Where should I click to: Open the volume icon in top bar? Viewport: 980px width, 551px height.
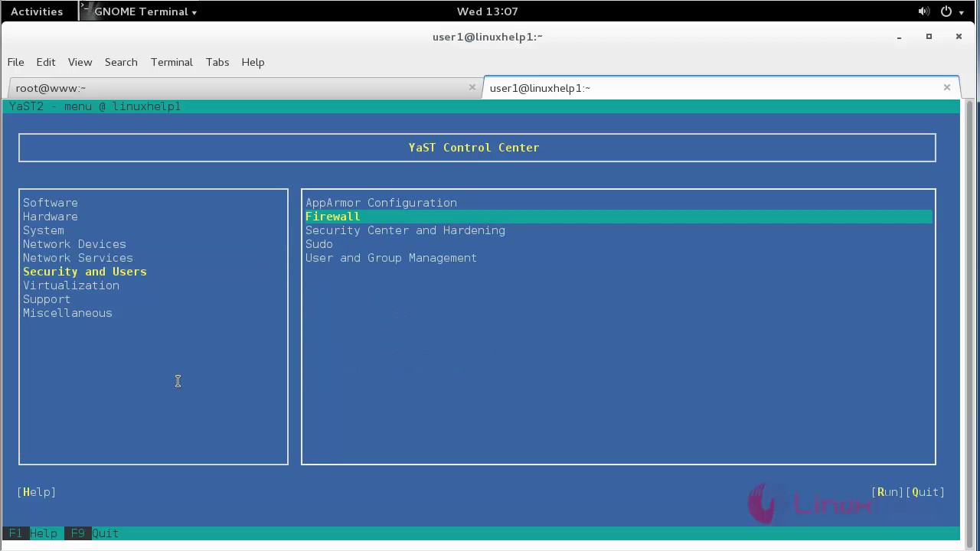click(x=923, y=11)
